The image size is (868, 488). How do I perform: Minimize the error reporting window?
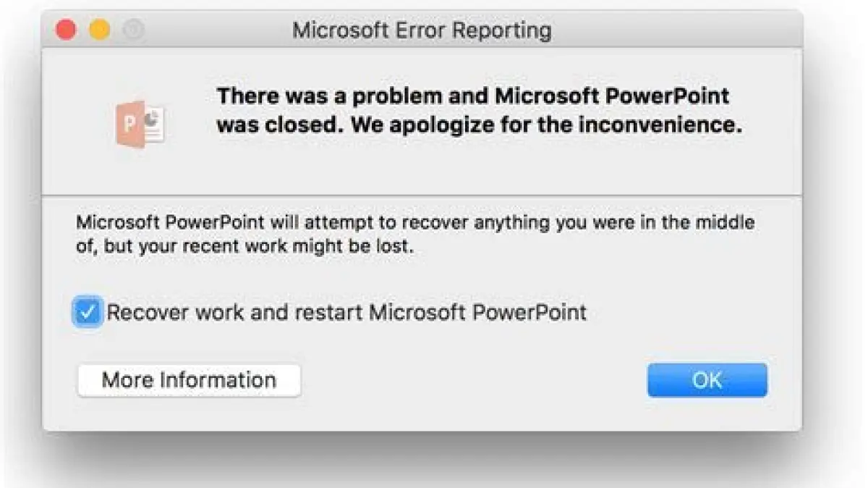pos(100,30)
